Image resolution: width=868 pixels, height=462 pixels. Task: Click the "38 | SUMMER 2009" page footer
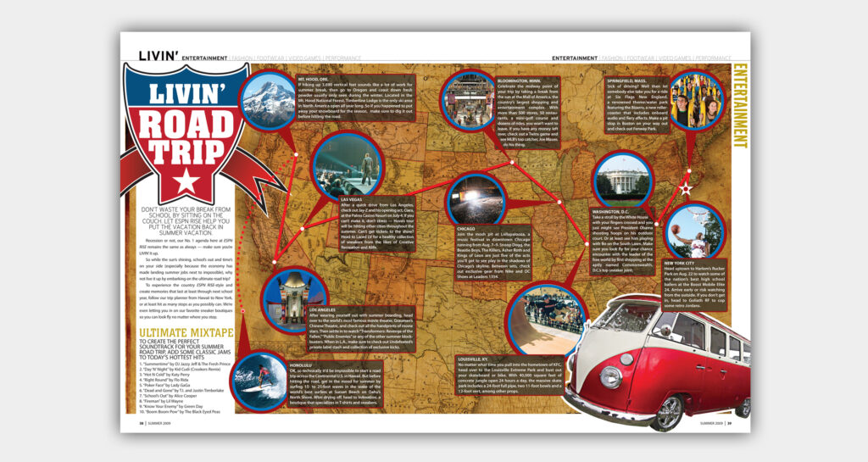[155, 423]
